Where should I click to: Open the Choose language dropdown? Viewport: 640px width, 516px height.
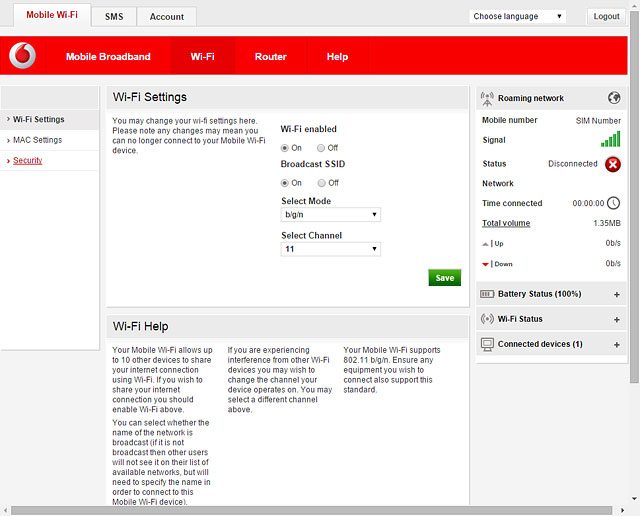(518, 16)
